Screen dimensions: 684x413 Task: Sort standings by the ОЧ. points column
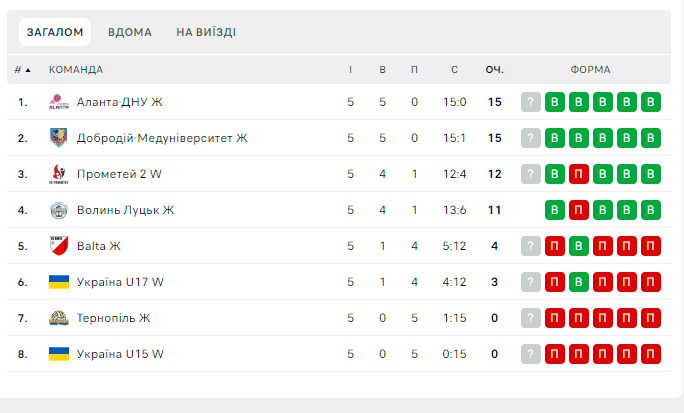click(x=494, y=70)
